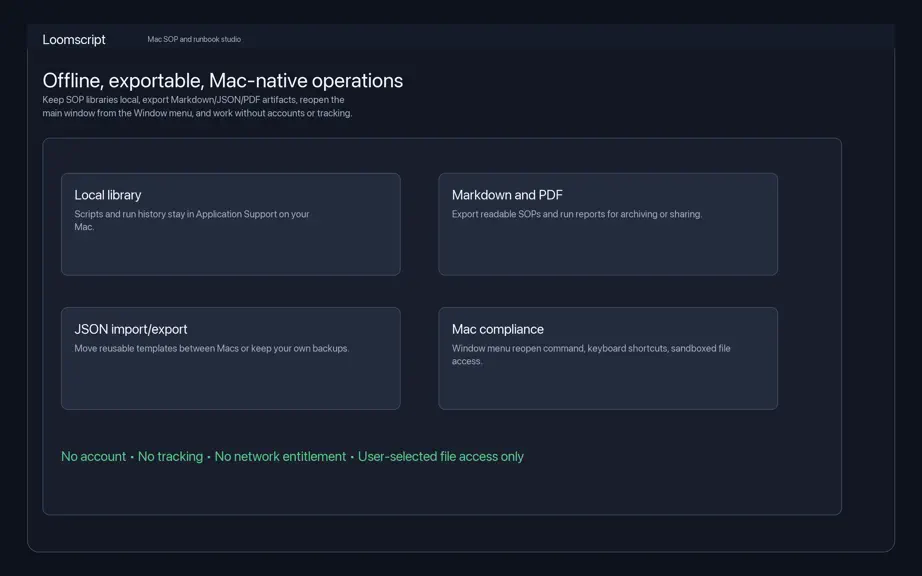Click the 'Offline, exportable, Mac-native operations' heading
Image resolution: width=922 pixels, height=576 pixels.
pos(223,81)
